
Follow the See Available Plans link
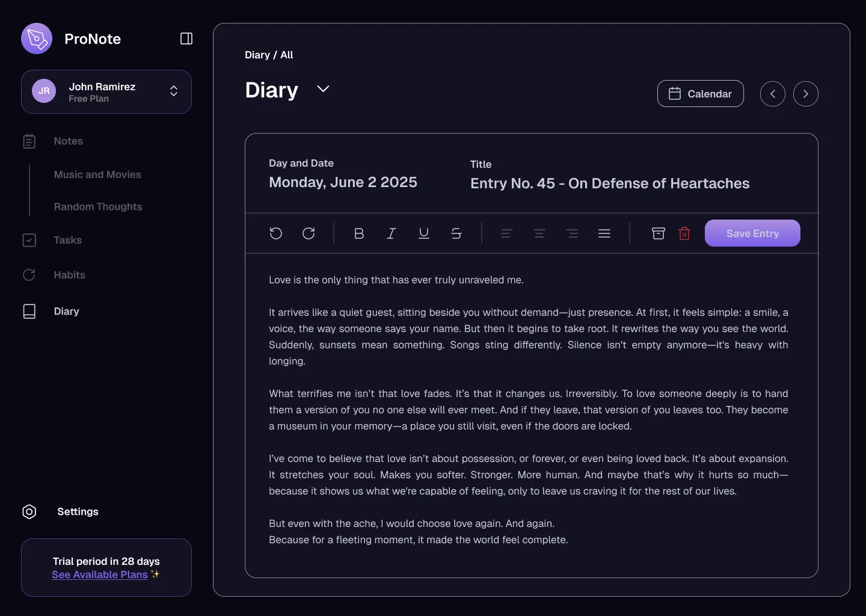click(x=100, y=574)
